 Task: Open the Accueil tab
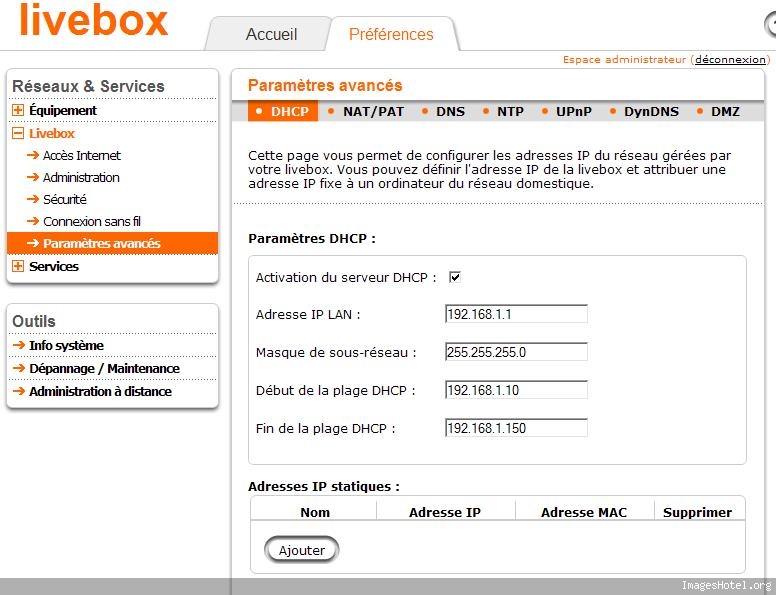(271, 34)
